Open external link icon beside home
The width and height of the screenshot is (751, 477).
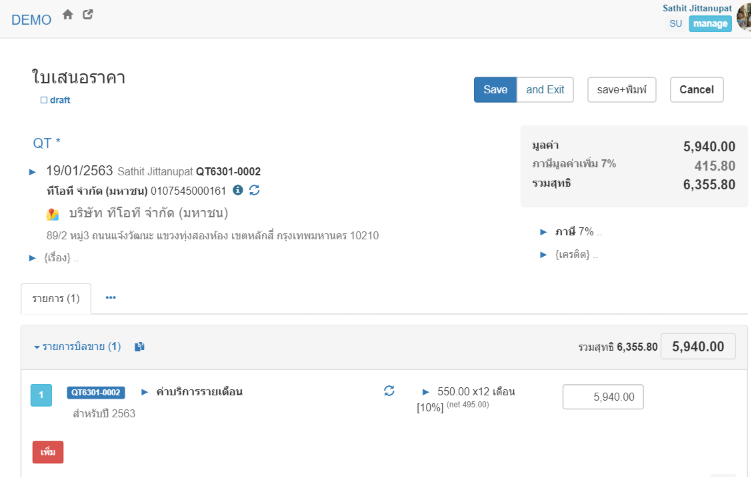[88, 15]
